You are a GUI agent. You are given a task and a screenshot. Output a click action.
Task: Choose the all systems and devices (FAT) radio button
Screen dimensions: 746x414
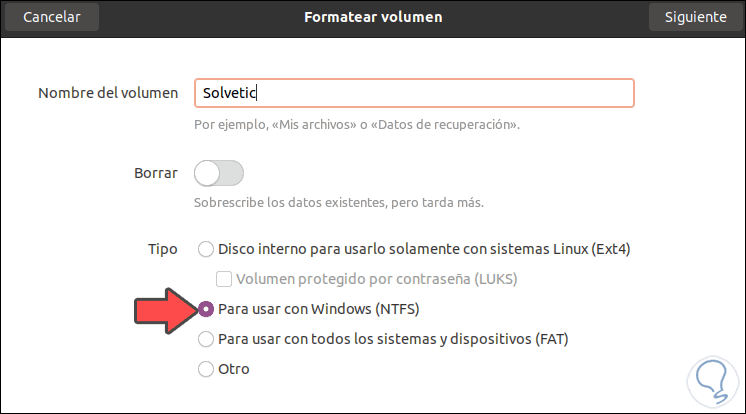206,339
